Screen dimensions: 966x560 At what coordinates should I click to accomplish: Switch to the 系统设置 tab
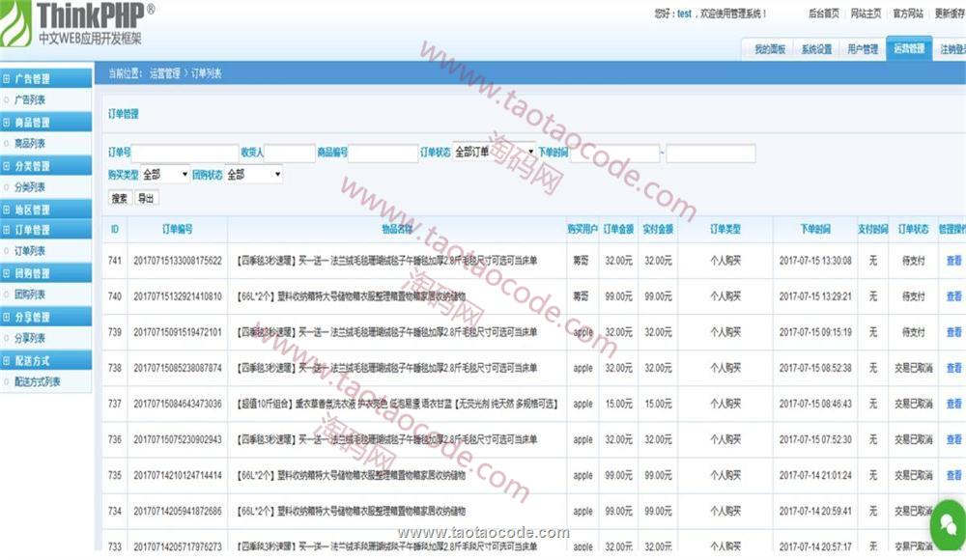(x=815, y=49)
